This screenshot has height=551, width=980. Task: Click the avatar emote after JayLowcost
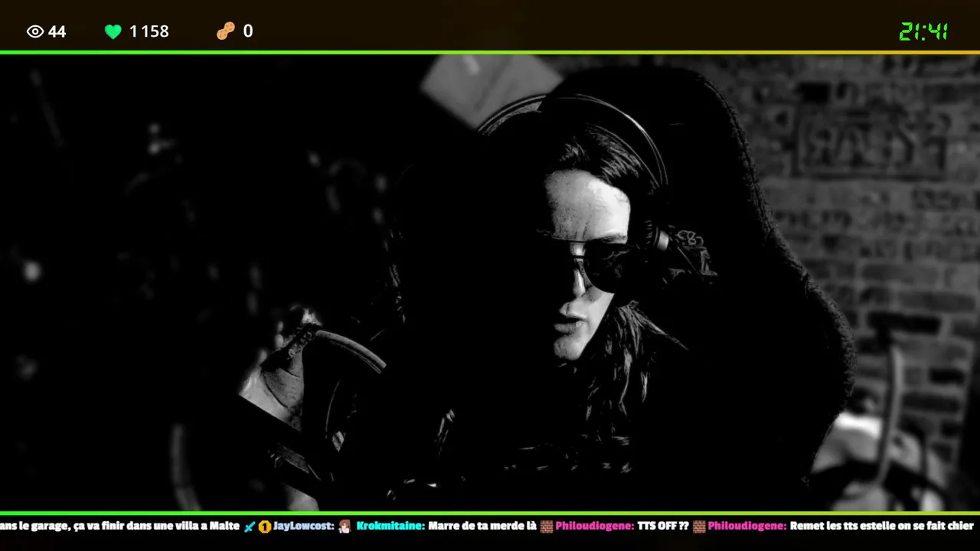(x=345, y=527)
